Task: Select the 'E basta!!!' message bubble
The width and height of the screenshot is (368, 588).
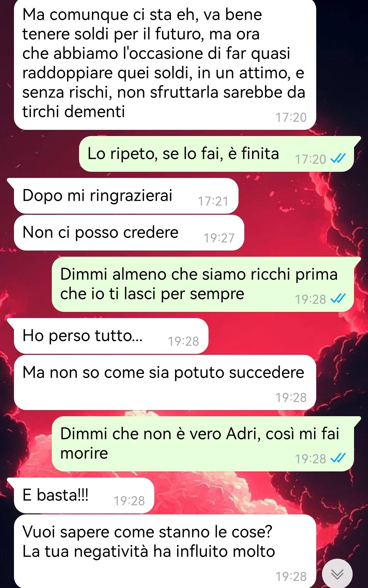Action: [x=84, y=495]
